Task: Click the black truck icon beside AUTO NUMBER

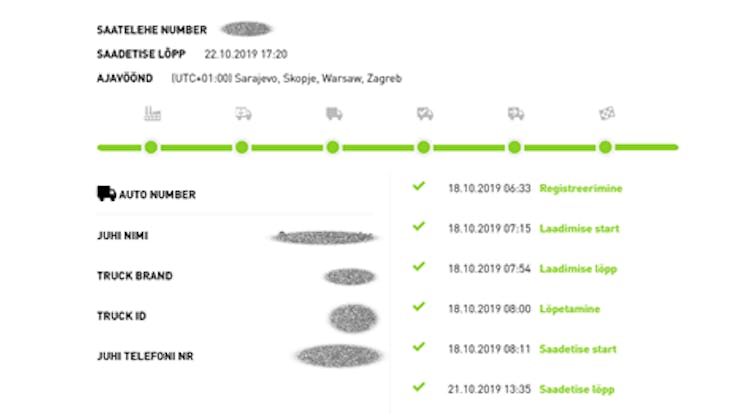Action: [x=106, y=194]
